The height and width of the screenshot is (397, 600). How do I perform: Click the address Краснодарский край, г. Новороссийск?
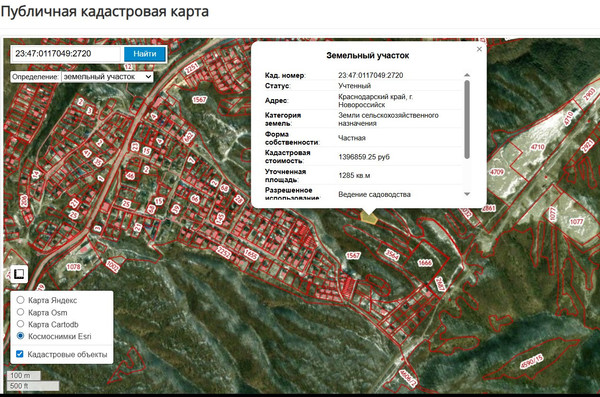(x=375, y=101)
